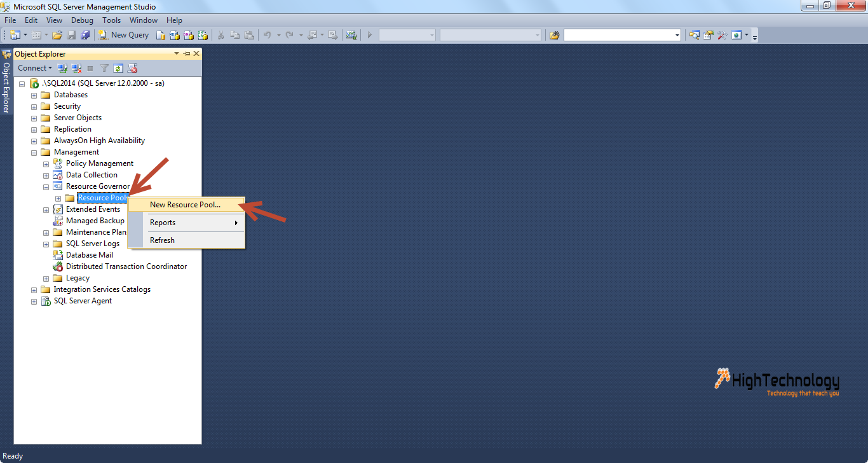The width and height of the screenshot is (868, 463).
Task: Click the New Project toolbar icon
Action: click(x=15, y=35)
